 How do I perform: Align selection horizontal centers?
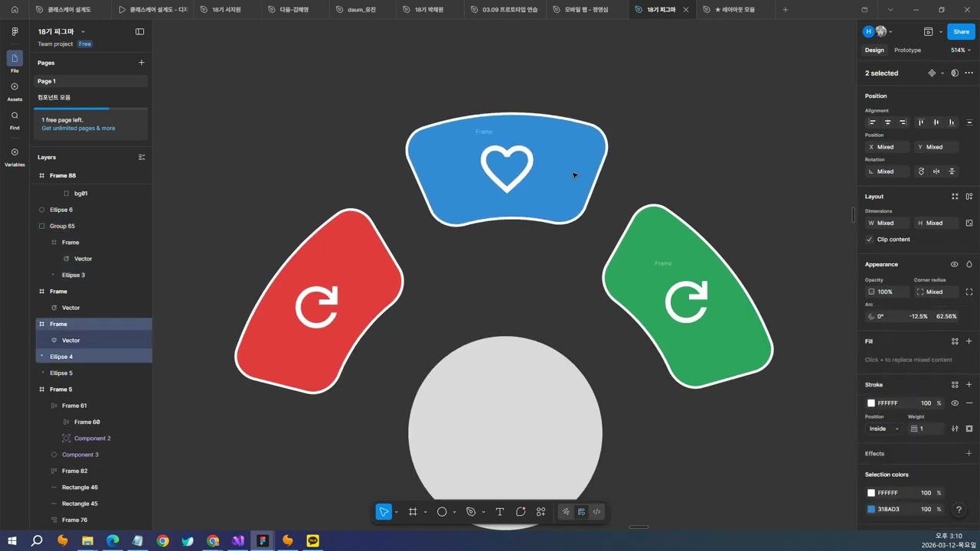(888, 122)
